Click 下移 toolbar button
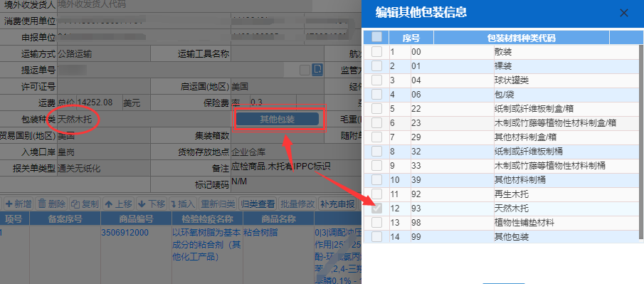The width and height of the screenshot is (644, 284). coord(151,204)
